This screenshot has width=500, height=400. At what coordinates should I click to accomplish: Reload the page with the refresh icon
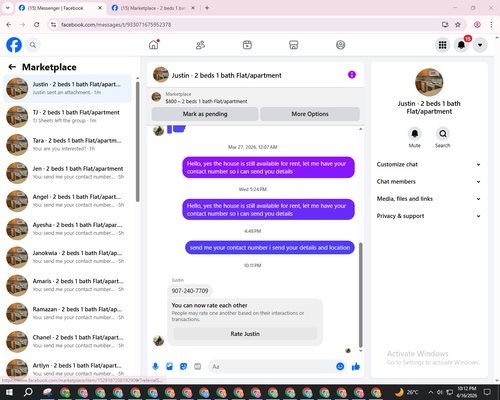click(37, 24)
